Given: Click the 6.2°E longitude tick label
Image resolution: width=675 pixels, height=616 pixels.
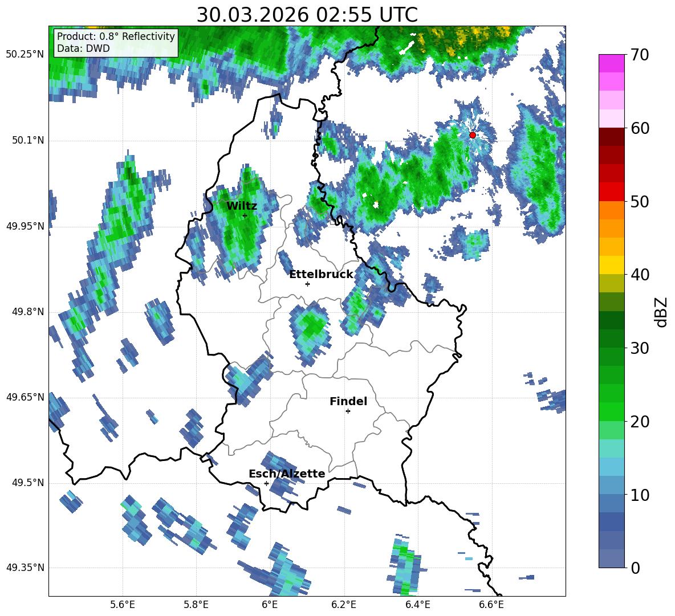Looking at the screenshot, I should coord(344,605).
